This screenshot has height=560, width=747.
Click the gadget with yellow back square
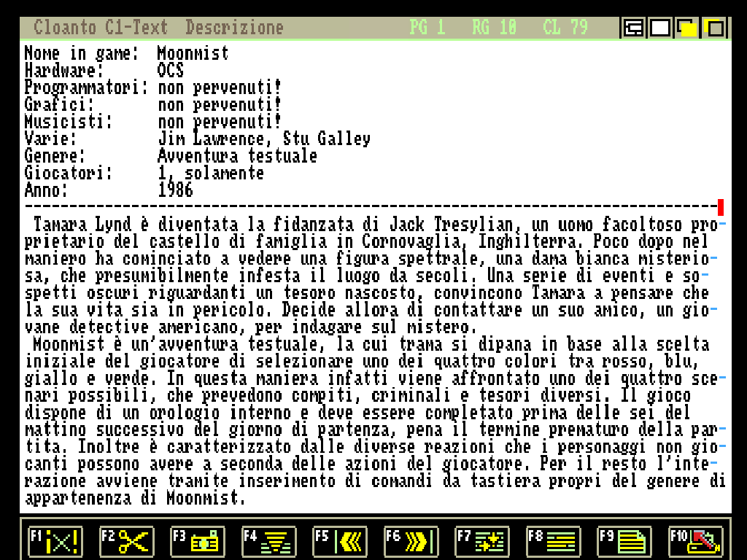point(714,28)
